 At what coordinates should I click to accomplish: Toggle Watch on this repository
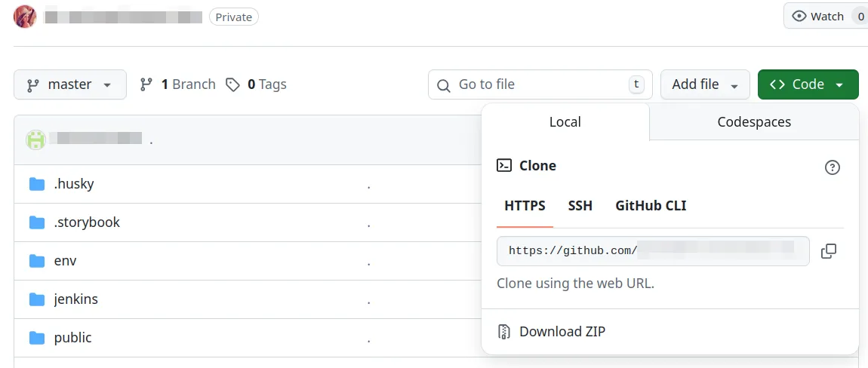[818, 17]
